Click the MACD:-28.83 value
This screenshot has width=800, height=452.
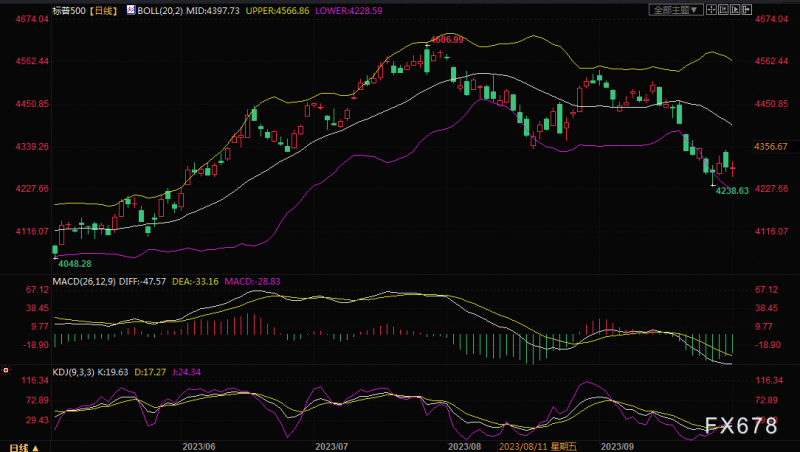coord(253,282)
